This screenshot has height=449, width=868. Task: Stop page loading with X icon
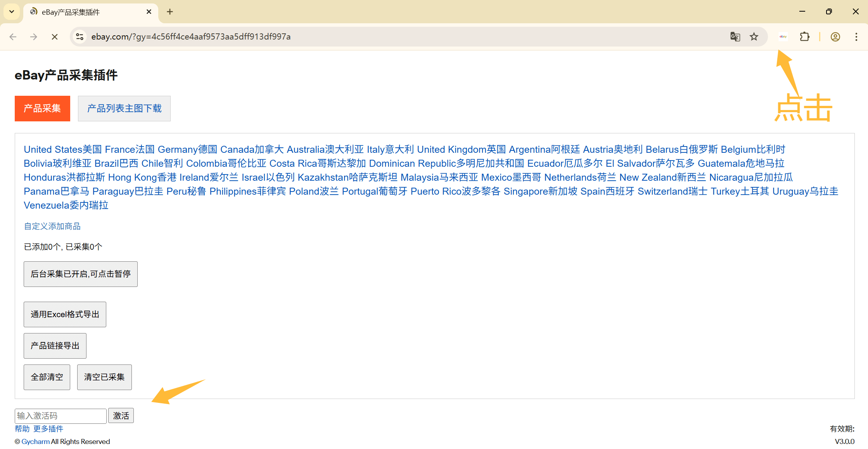[55, 37]
